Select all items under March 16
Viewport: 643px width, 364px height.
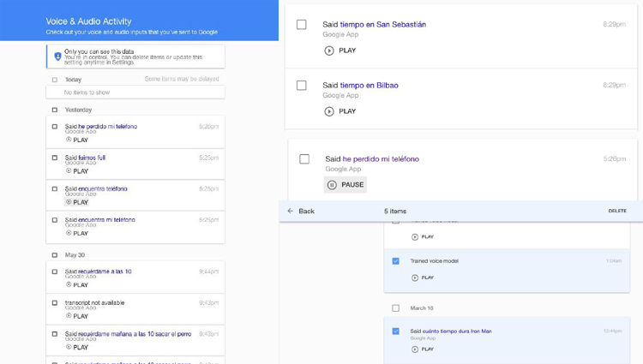[395, 308]
